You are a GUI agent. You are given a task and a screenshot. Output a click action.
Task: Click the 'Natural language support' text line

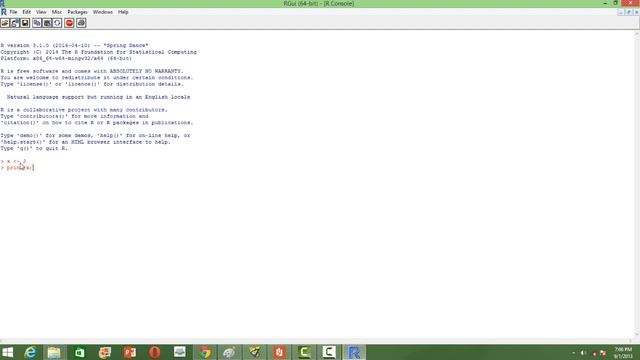(x=98, y=97)
